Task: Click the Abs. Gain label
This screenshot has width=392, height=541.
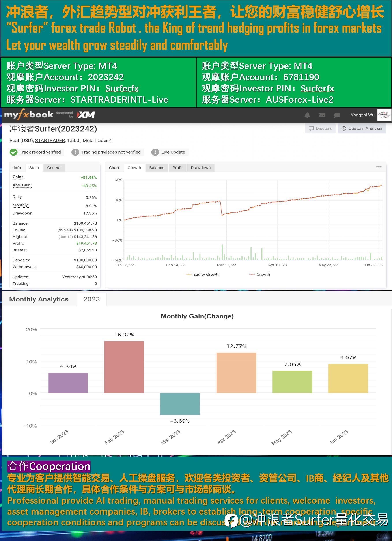Action: coord(22,185)
